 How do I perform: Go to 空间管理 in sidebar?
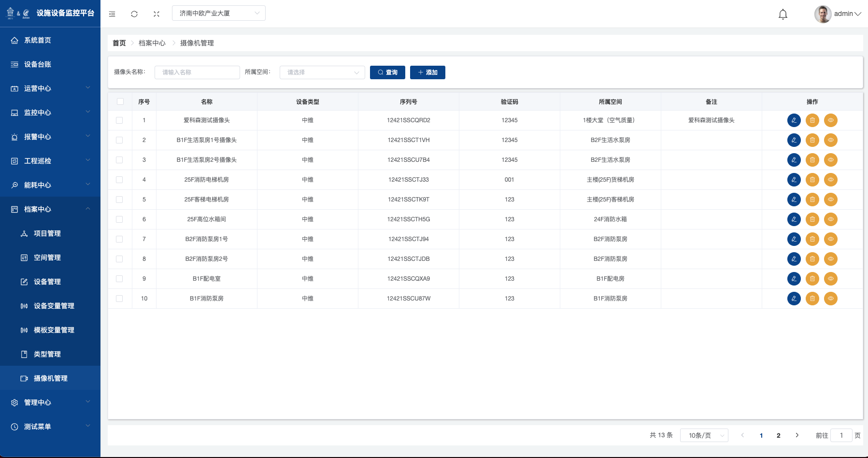47,258
